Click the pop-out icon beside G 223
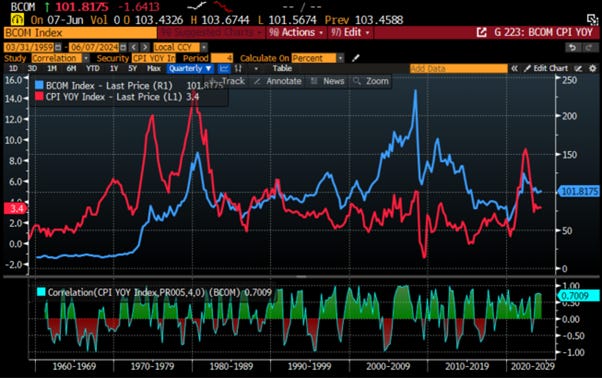 pyautogui.click(x=482, y=33)
